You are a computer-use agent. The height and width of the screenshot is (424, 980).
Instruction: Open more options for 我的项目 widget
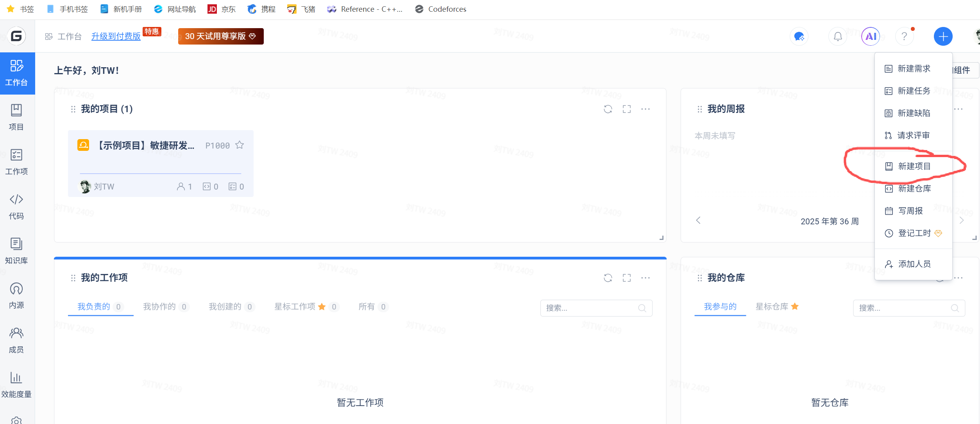click(646, 109)
